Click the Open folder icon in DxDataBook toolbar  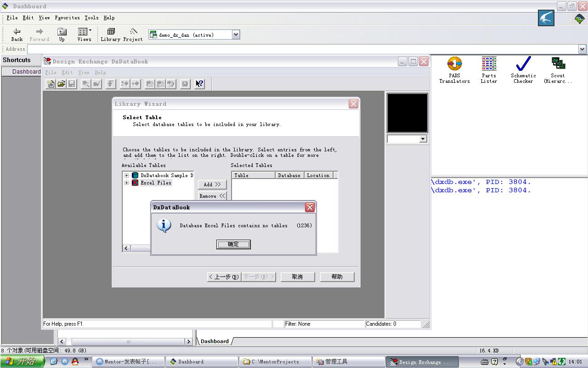61,84
